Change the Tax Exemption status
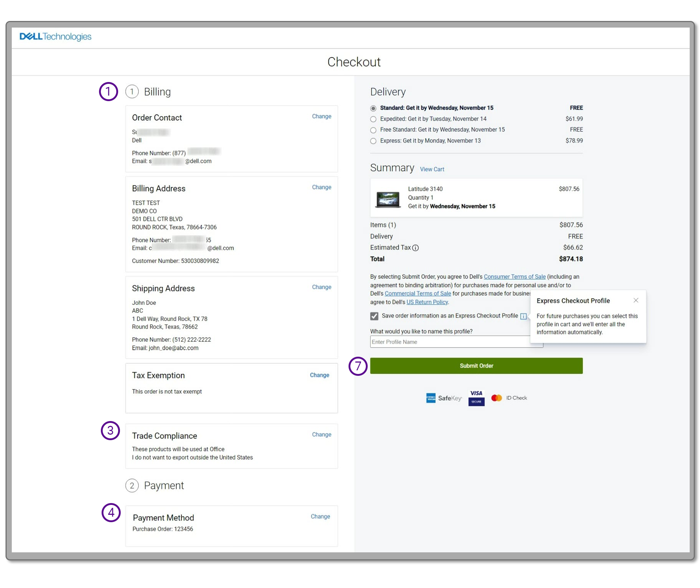700x588 pixels. tap(319, 375)
